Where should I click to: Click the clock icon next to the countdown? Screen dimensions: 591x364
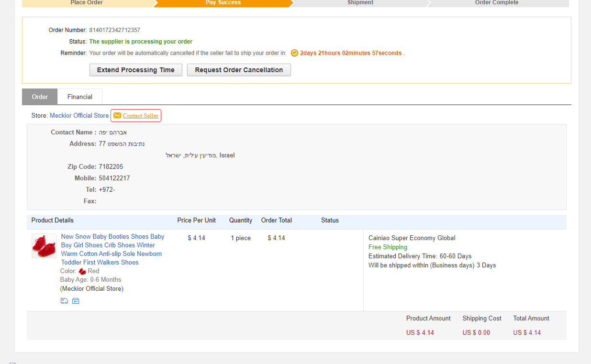coord(295,53)
